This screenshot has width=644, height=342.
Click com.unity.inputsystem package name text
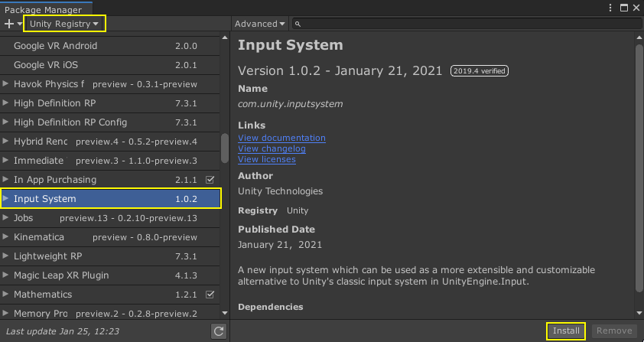coord(291,104)
